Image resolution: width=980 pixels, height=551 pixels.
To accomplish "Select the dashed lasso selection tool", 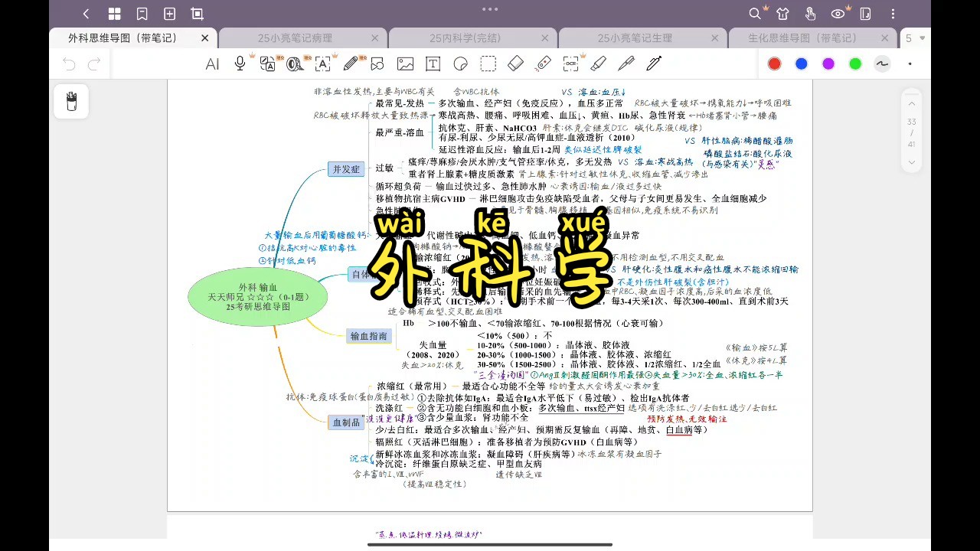I will [x=488, y=64].
